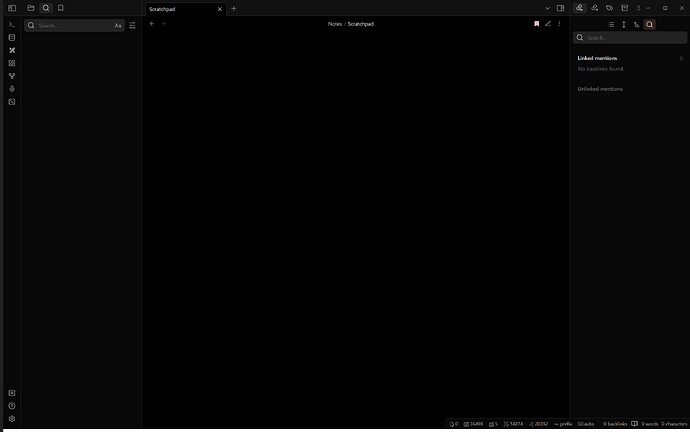The height and width of the screenshot is (432, 690).
Task: Navigate back with left arrow
Action: [152, 24]
